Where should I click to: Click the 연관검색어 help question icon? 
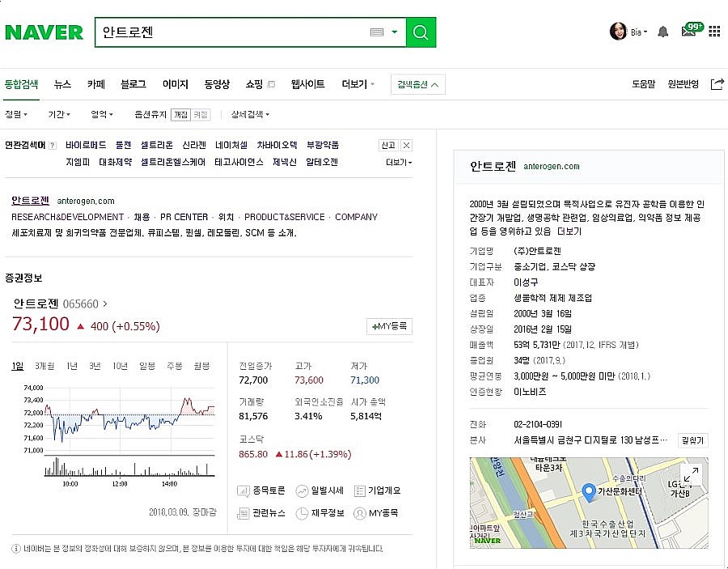pyautogui.click(x=53, y=146)
